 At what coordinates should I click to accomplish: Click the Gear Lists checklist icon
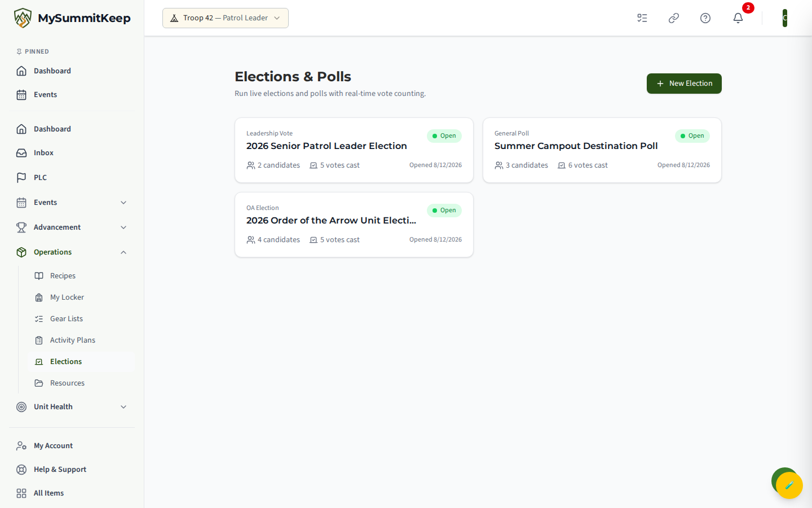click(x=39, y=319)
